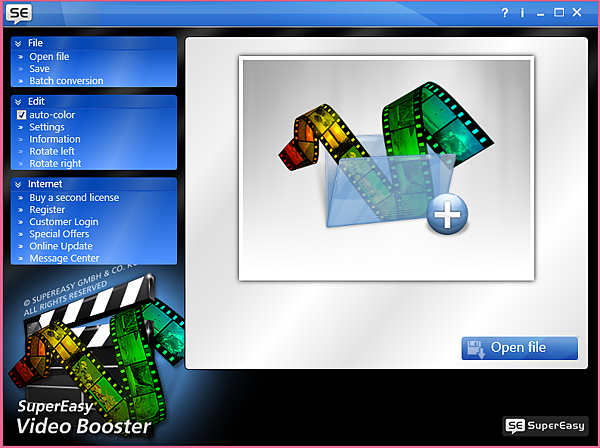Collapse the Internet panel chevron
The height and width of the screenshot is (448, 600).
click(18, 184)
